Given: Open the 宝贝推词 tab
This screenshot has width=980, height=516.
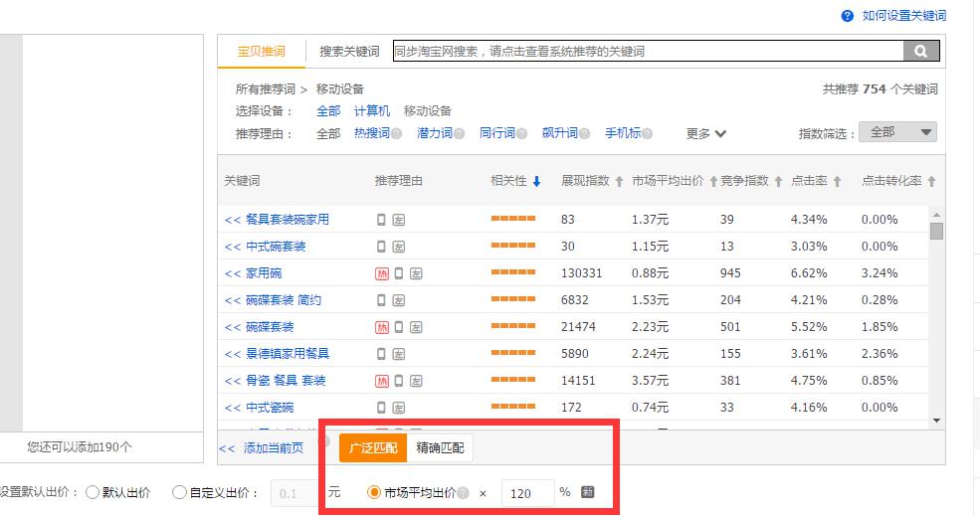Looking at the screenshot, I should click(x=261, y=52).
